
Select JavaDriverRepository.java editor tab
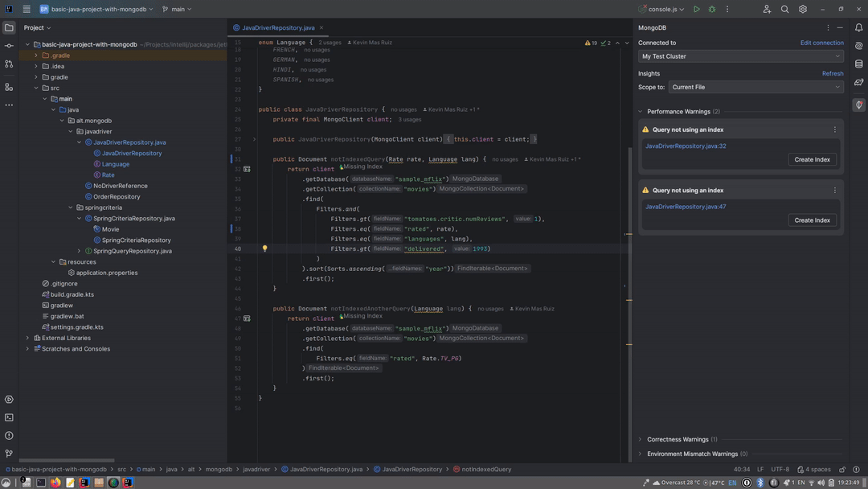pos(278,27)
